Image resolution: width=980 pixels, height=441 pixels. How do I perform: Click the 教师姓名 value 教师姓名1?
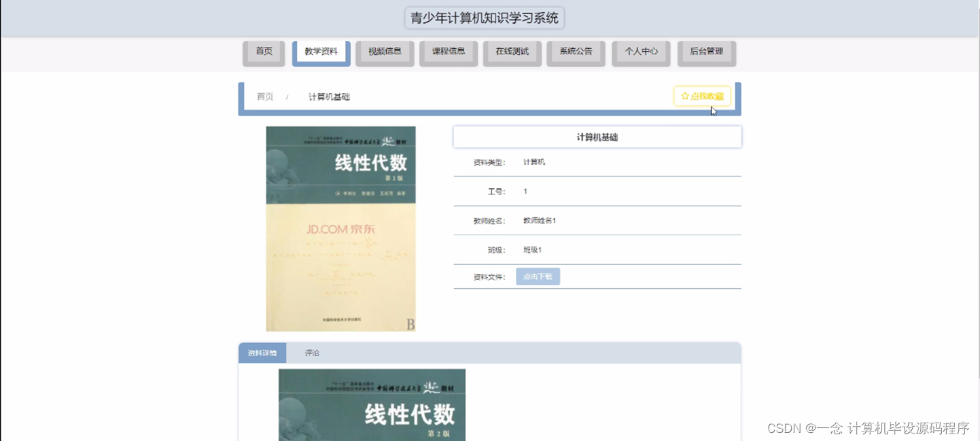(x=540, y=221)
